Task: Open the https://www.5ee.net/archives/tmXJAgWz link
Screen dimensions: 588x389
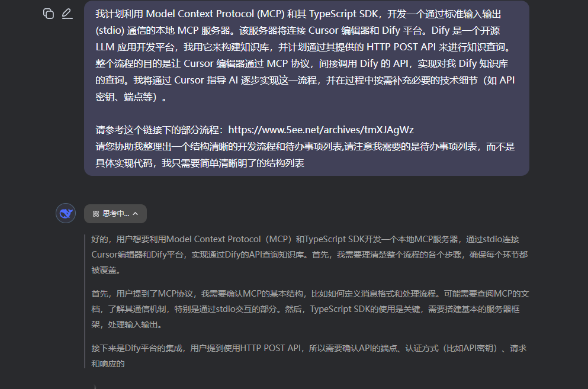Action: click(x=321, y=130)
